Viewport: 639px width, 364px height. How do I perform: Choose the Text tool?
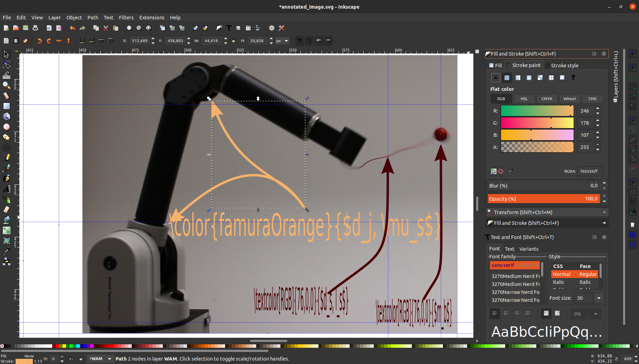tap(6, 189)
